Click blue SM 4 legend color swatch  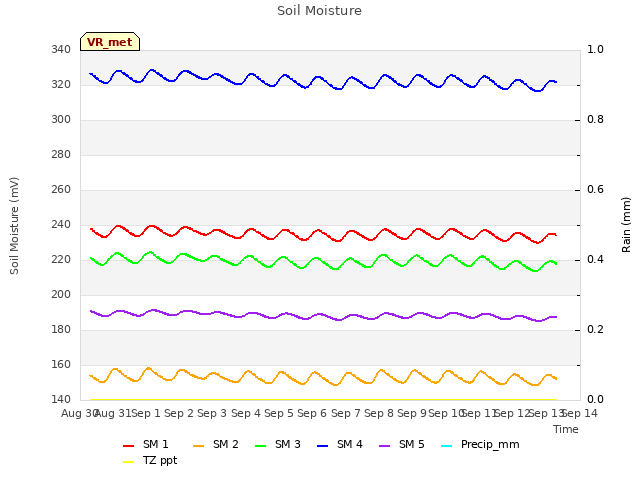pos(322,446)
